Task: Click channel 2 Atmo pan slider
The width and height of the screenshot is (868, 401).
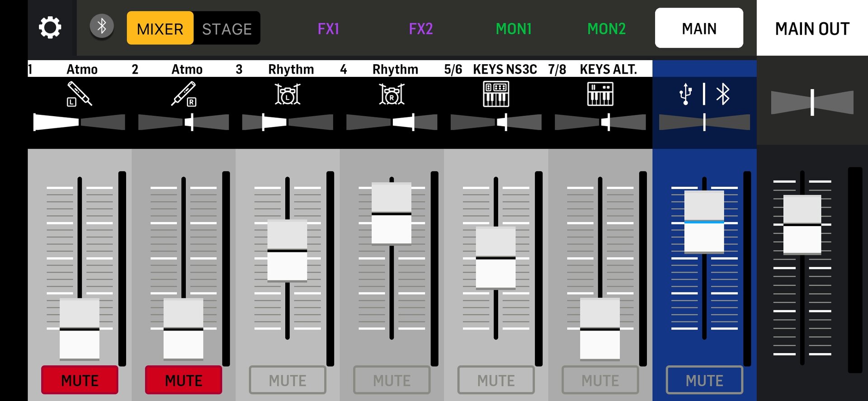Action: (x=184, y=122)
